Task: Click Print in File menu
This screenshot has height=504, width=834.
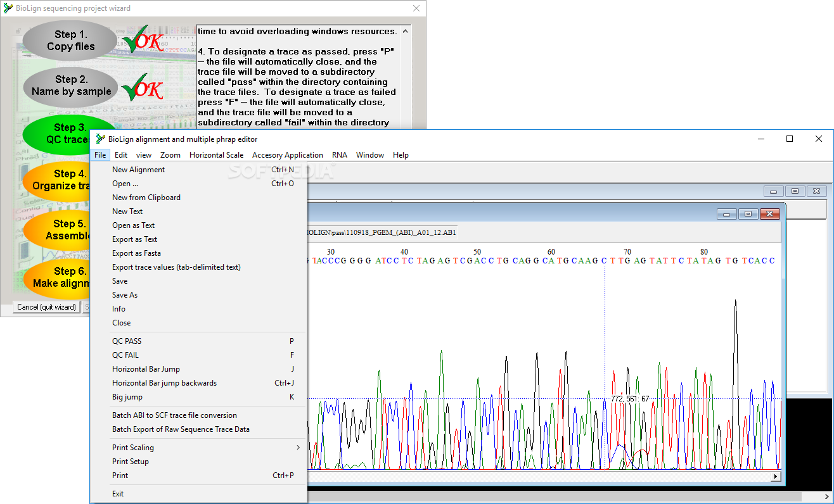Action: 199,476
